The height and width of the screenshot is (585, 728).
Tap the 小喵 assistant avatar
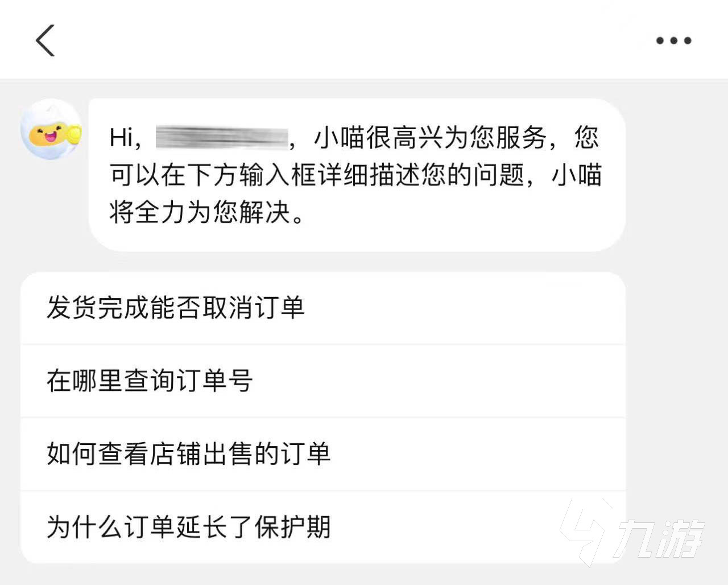pyautogui.click(x=49, y=130)
